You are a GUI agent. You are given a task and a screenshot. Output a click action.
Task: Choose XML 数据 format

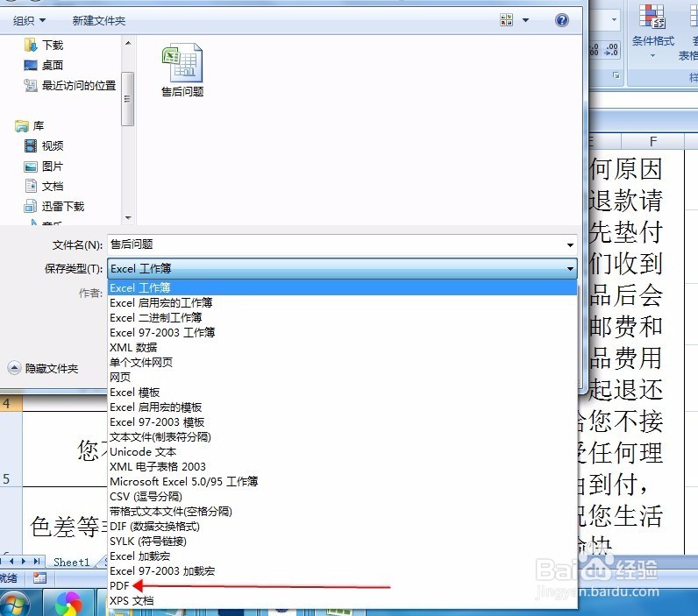(x=342, y=347)
